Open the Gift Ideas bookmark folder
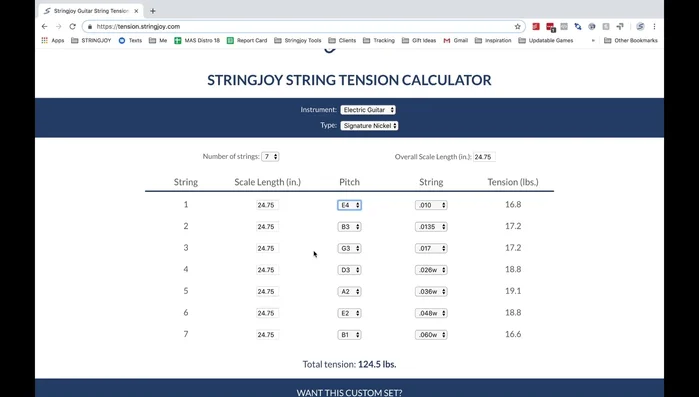This screenshot has width=699, height=397. (x=419, y=40)
